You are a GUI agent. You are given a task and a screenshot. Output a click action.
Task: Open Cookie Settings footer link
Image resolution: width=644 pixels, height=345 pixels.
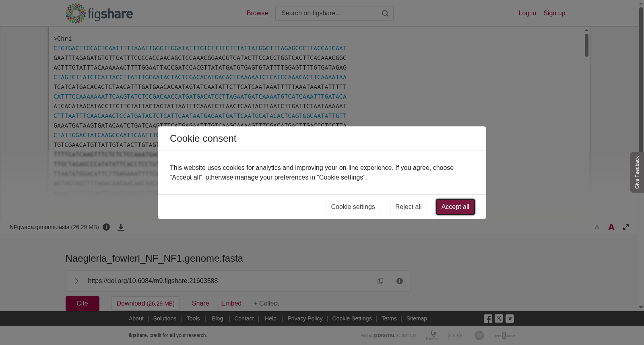click(352, 318)
